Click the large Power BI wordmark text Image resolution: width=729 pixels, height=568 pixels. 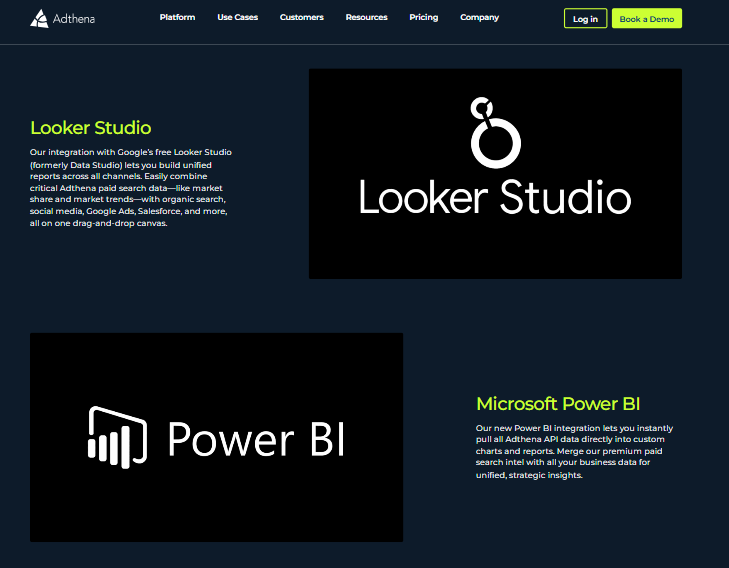coord(255,438)
